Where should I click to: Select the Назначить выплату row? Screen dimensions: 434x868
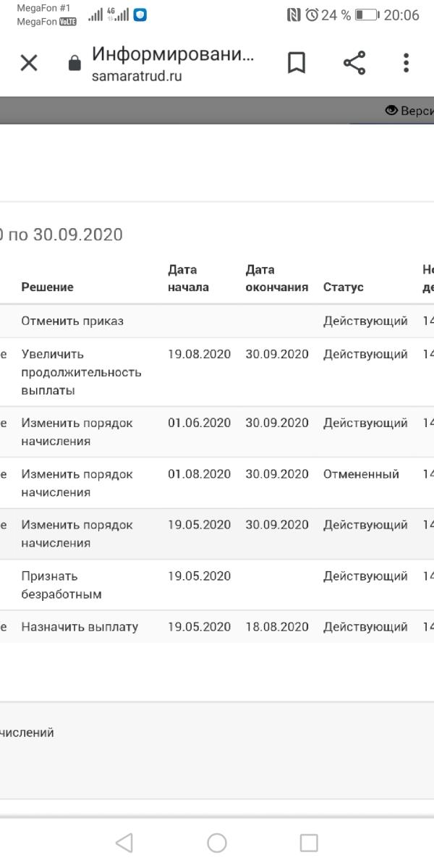pos(80,627)
